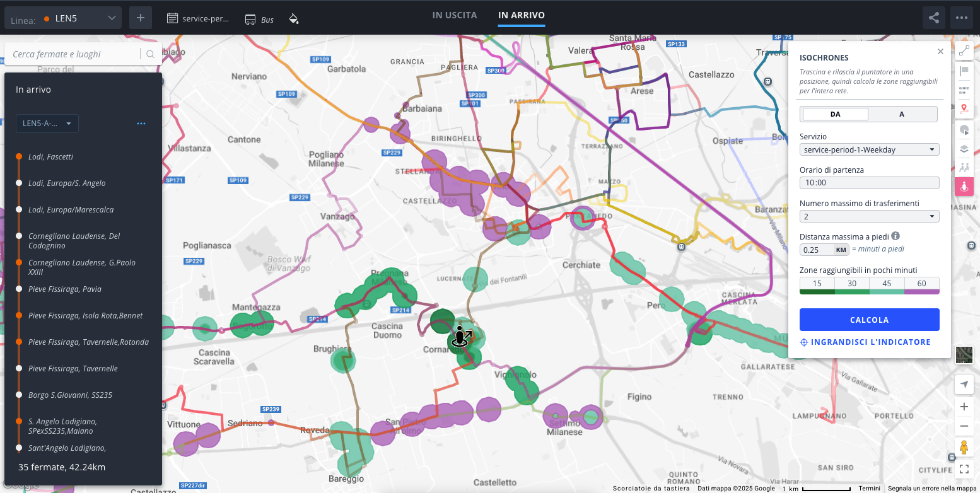Zoom in on the map
980x493 pixels.
(964, 407)
